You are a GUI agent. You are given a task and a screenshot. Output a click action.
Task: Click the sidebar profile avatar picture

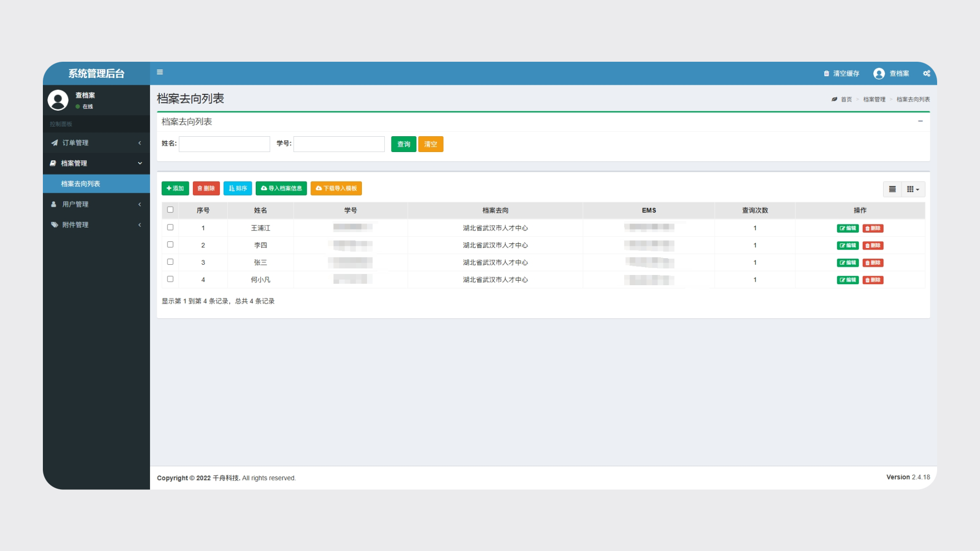tap(58, 100)
